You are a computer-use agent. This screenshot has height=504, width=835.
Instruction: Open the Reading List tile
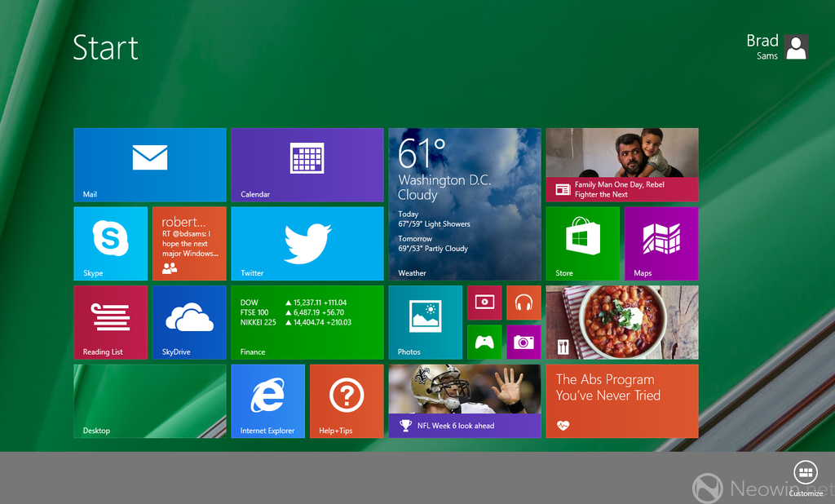point(110,321)
